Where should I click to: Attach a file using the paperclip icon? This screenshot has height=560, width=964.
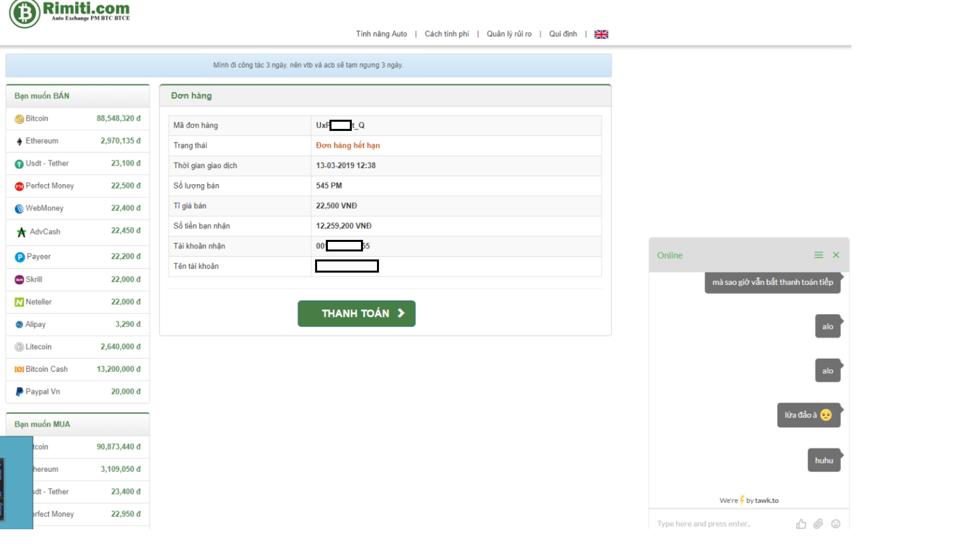pos(818,524)
